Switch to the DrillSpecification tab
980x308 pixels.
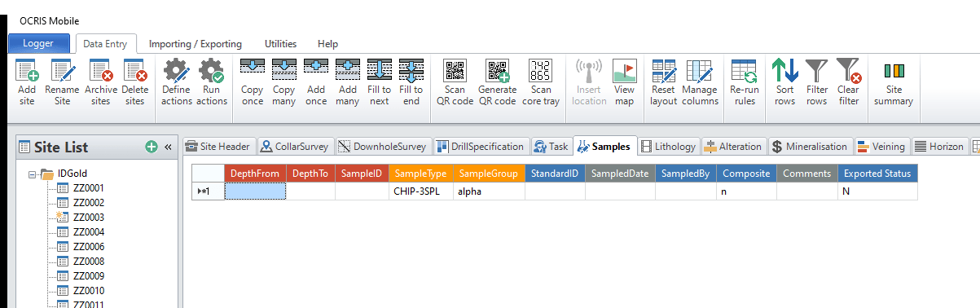tap(481, 147)
